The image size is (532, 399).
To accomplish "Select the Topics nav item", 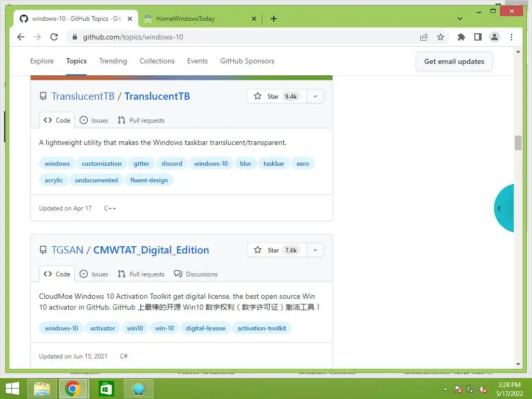I will pos(76,61).
